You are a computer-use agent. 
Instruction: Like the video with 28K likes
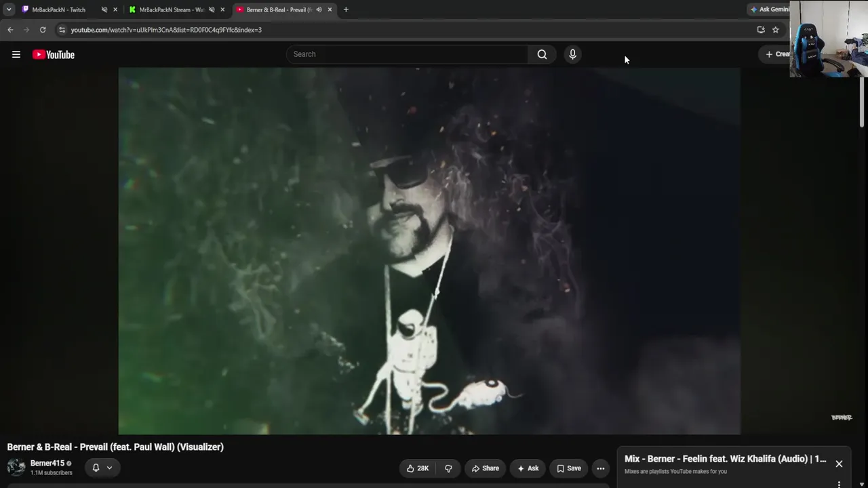pos(418,468)
